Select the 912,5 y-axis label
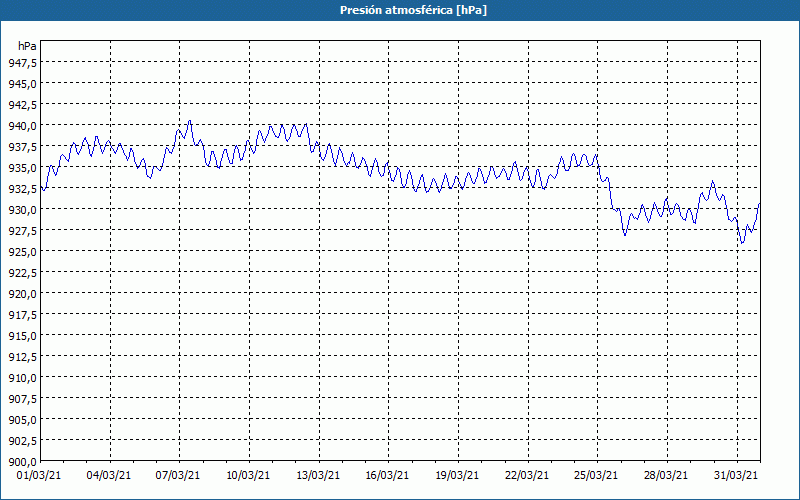Screen dimensions: 800x500 click(x=22, y=357)
